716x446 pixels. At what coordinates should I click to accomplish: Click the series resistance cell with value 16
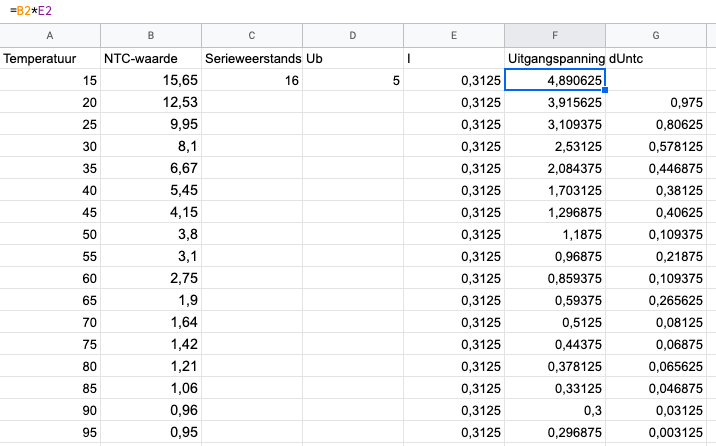tap(252, 80)
